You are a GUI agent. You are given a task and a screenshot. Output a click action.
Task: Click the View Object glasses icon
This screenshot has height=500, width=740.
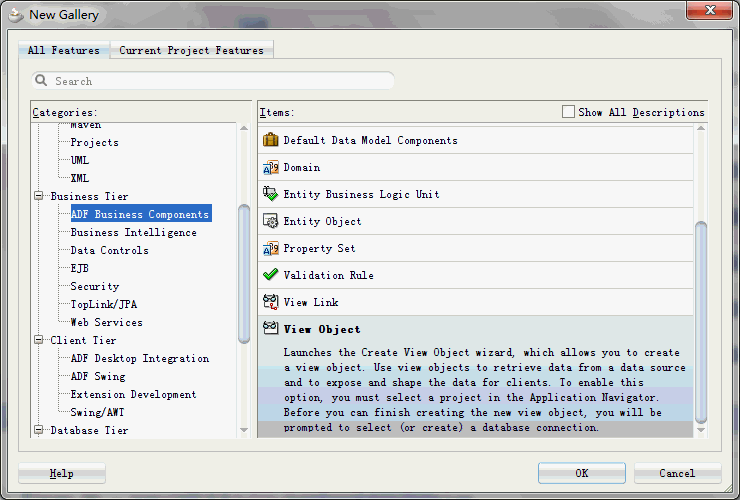[x=270, y=328]
